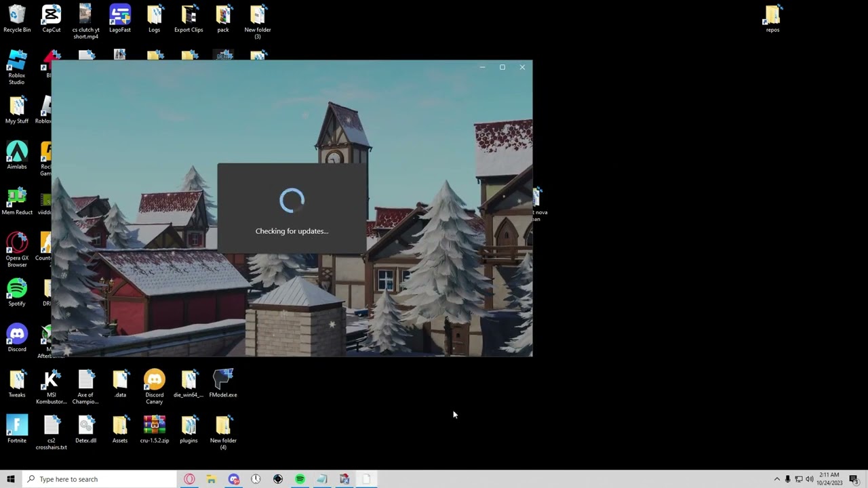The height and width of the screenshot is (488, 868).
Task: Select the Assets folder on desktop
Action: (120, 429)
